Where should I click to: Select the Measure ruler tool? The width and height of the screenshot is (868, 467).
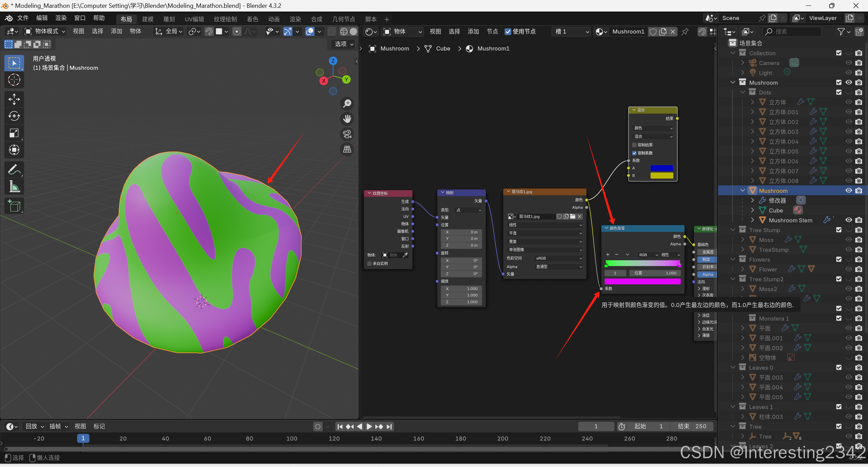tap(14, 186)
